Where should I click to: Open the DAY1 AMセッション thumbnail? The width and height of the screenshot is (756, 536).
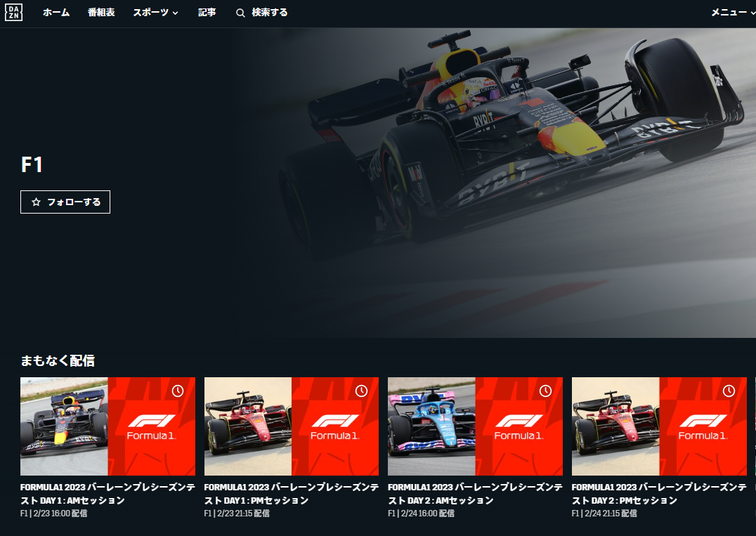click(107, 426)
